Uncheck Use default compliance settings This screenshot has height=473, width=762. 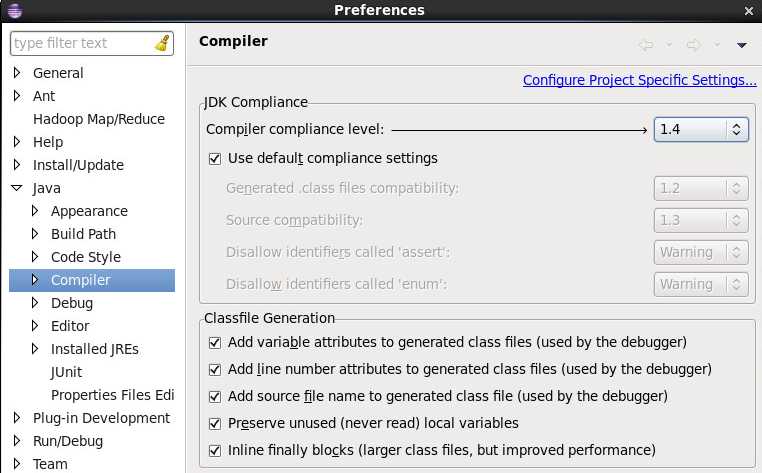coord(215,159)
